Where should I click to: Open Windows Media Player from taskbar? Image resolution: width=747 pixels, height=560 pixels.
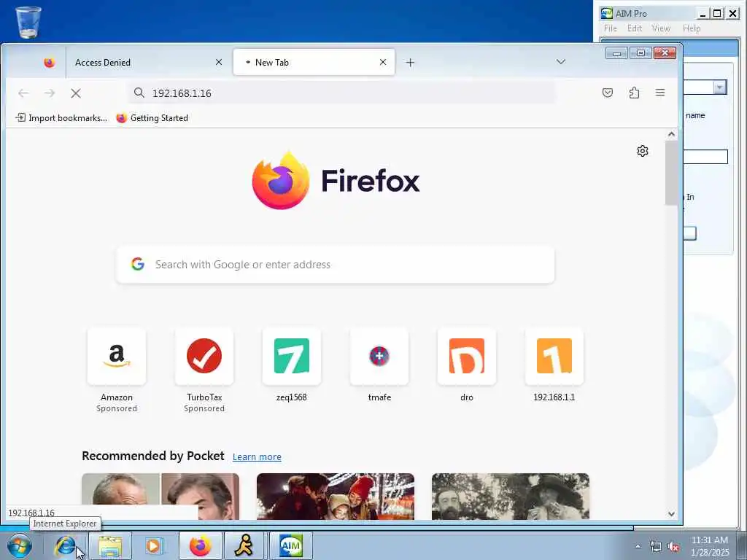click(153, 545)
